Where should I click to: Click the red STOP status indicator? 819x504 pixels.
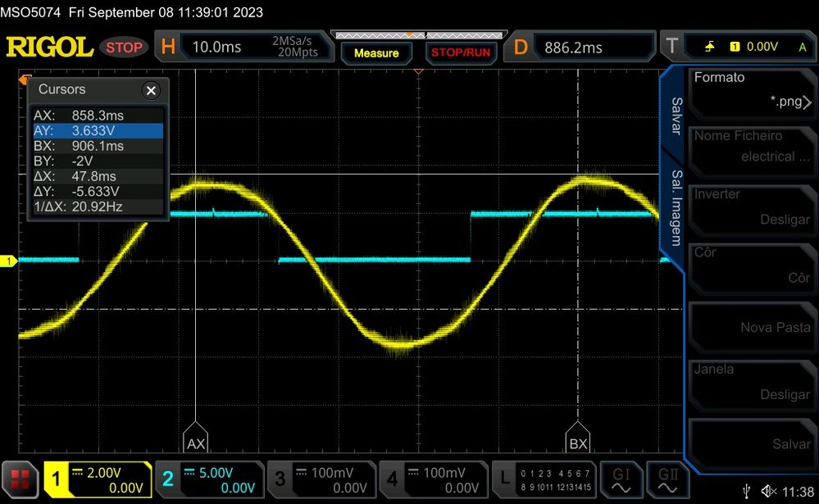[125, 48]
